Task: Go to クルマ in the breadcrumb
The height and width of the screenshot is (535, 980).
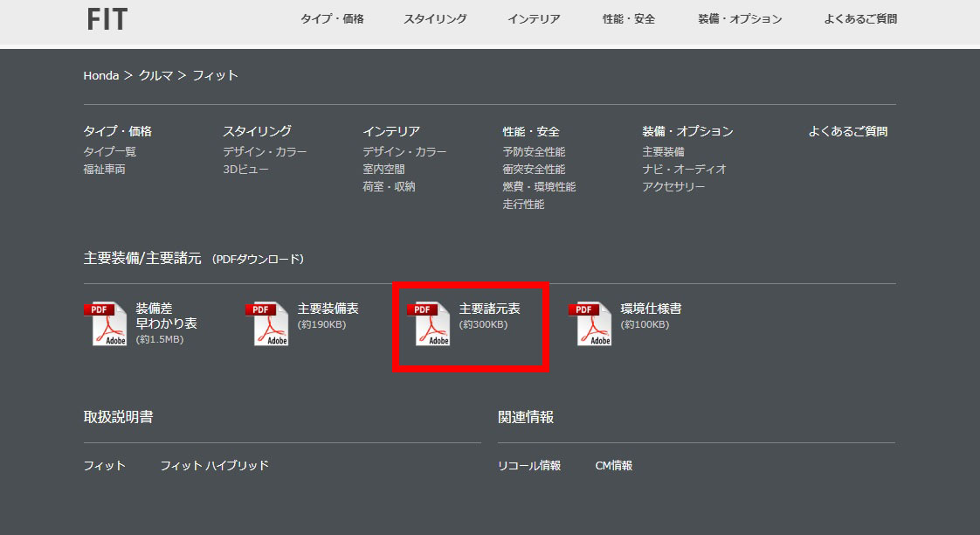Action: [x=155, y=76]
